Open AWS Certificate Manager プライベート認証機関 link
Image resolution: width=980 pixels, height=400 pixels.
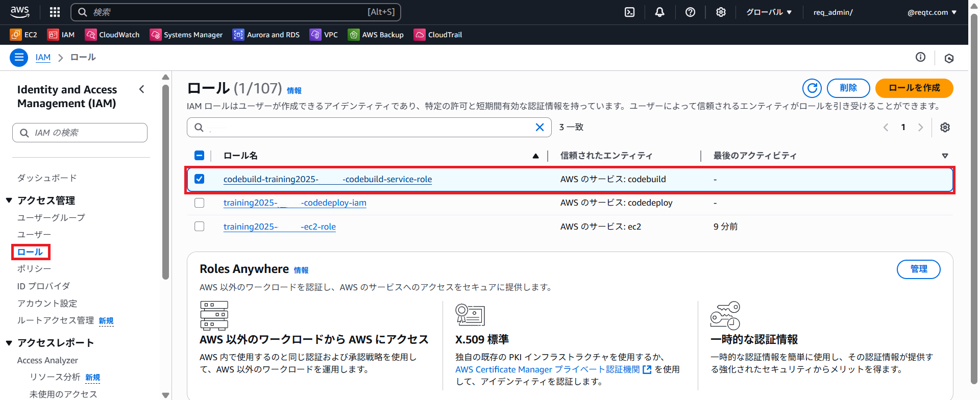pyautogui.click(x=553, y=369)
